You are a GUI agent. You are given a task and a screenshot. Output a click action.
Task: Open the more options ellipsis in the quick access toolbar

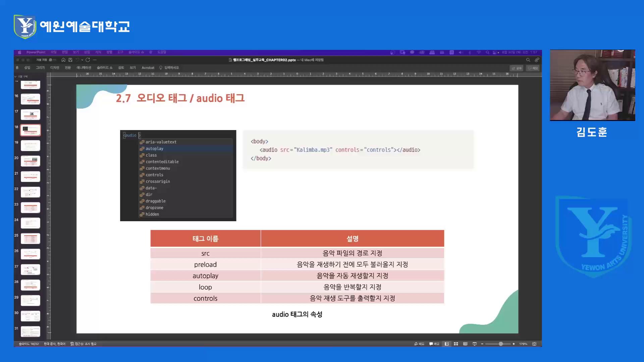[95, 60]
